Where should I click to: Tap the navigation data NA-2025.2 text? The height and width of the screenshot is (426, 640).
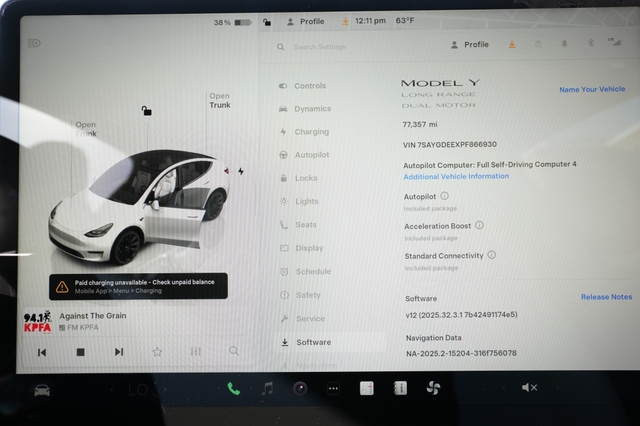(461, 353)
